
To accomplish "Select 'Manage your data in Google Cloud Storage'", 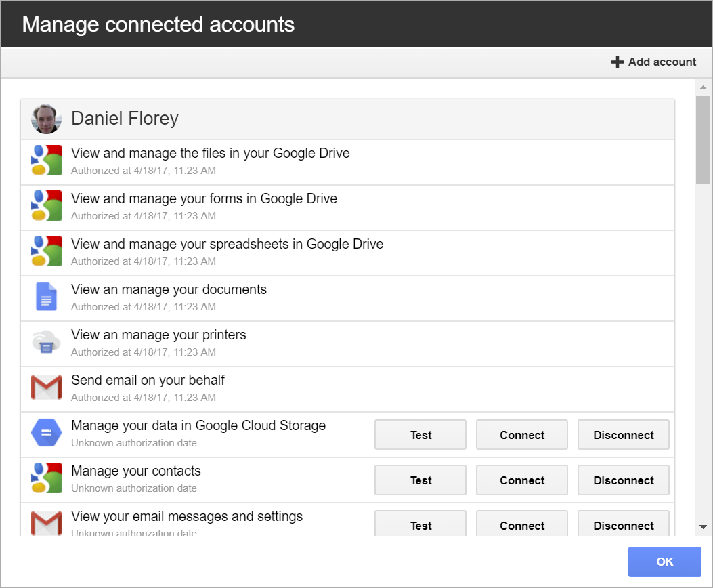I will (198, 425).
